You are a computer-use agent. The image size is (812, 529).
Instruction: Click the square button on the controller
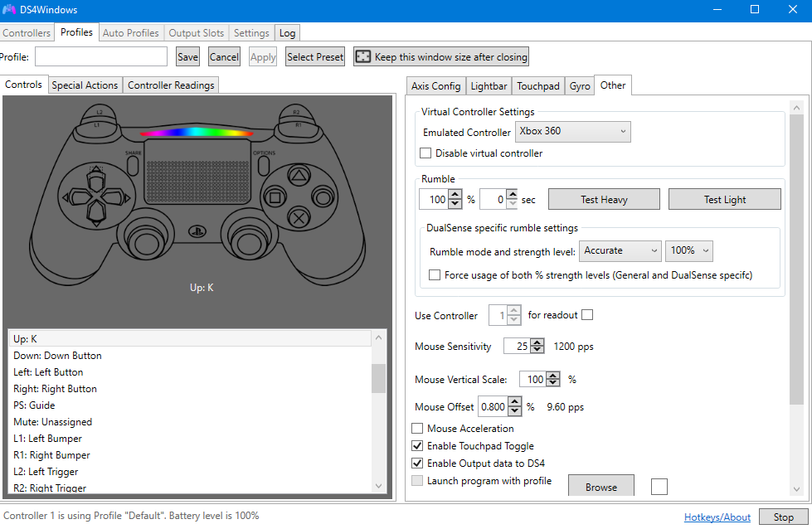(x=273, y=197)
